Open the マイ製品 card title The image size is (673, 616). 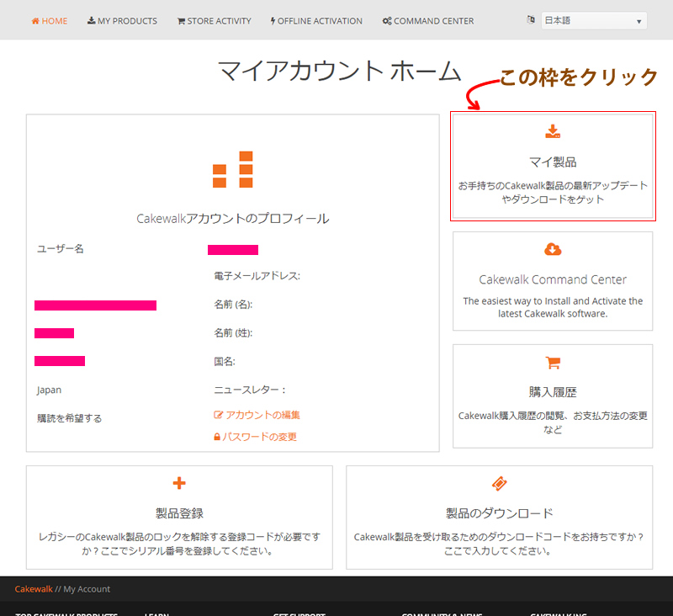(553, 162)
